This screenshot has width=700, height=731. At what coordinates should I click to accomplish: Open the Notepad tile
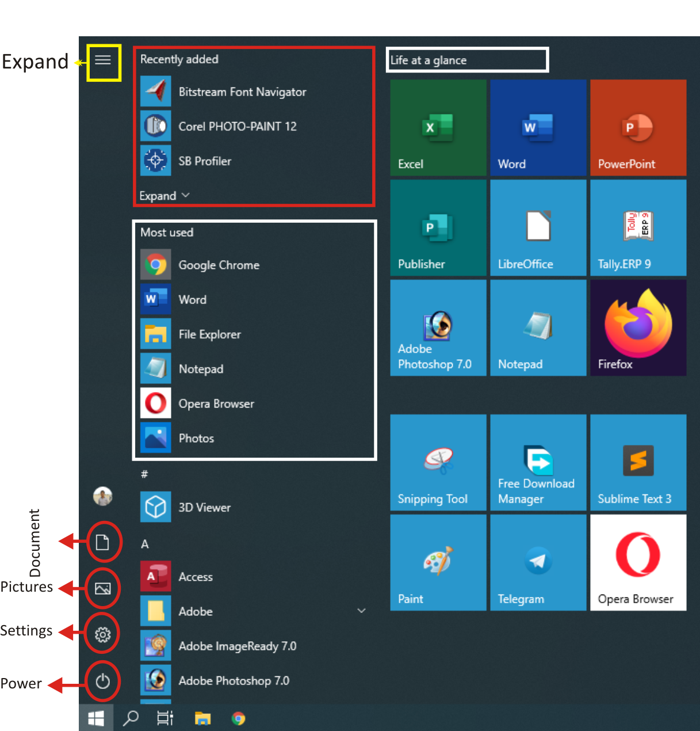pyautogui.click(x=538, y=328)
